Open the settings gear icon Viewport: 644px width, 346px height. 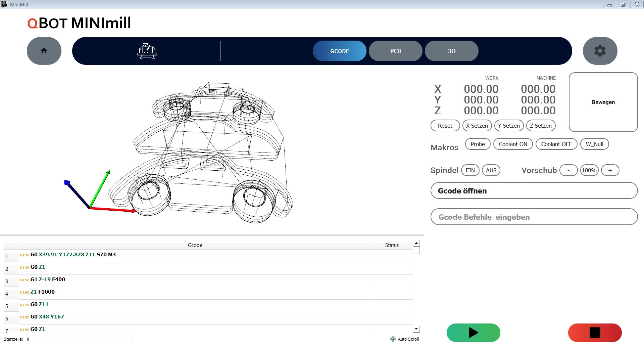coord(600,51)
